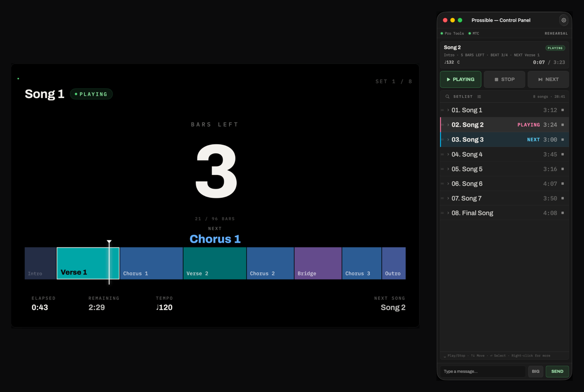Click the 'SET 1 / 8' indicator
This screenshot has width=584, height=392.
tap(394, 81)
